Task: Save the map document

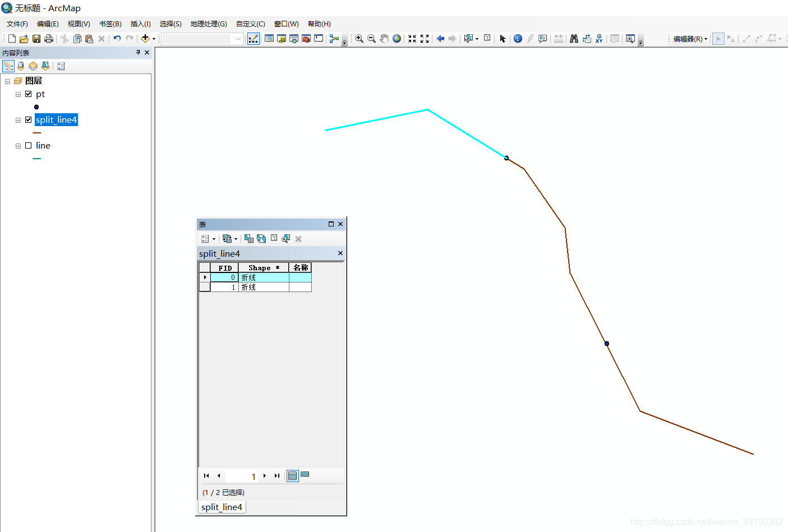Action: [x=36, y=39]
